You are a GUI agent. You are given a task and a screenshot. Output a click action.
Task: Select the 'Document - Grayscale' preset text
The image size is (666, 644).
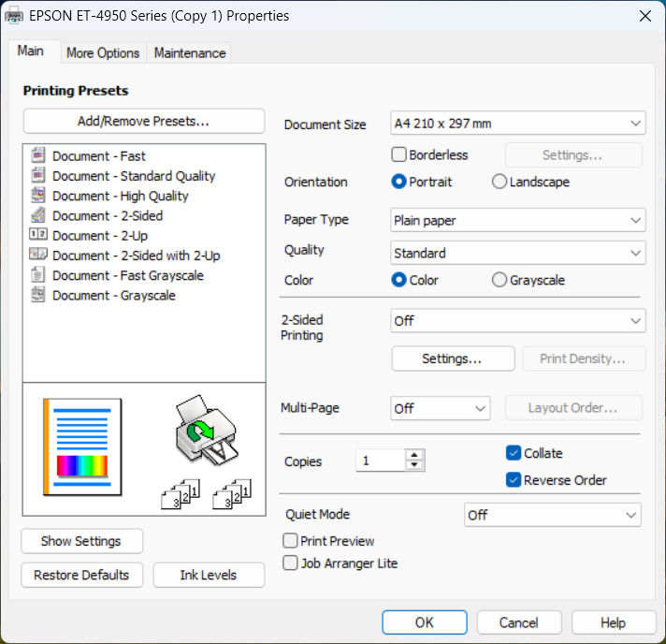click(114, 296)
